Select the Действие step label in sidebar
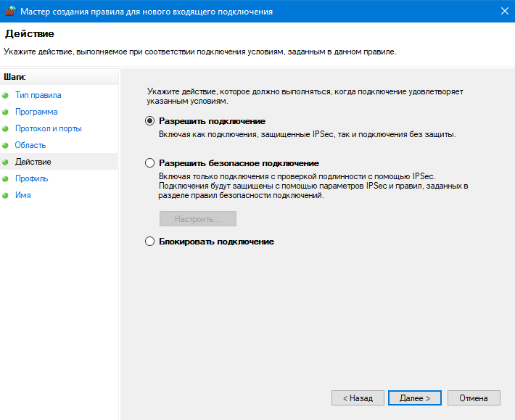The height and width of the screenshot is (420, 515). pyautogui.click(x=33, y=162)
